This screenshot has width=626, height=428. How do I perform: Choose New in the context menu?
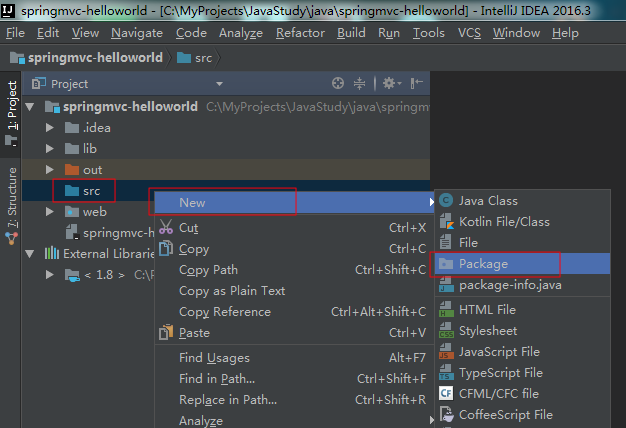[295, 202]
